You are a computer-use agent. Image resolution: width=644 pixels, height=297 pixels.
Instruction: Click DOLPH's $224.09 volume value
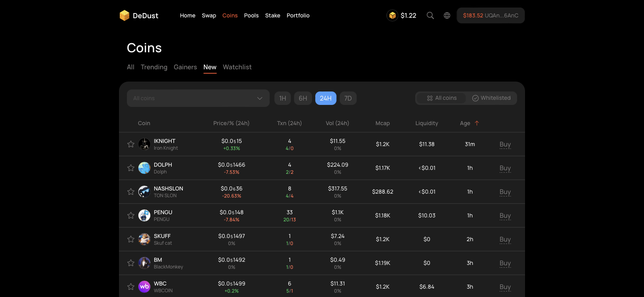[337, 165]
